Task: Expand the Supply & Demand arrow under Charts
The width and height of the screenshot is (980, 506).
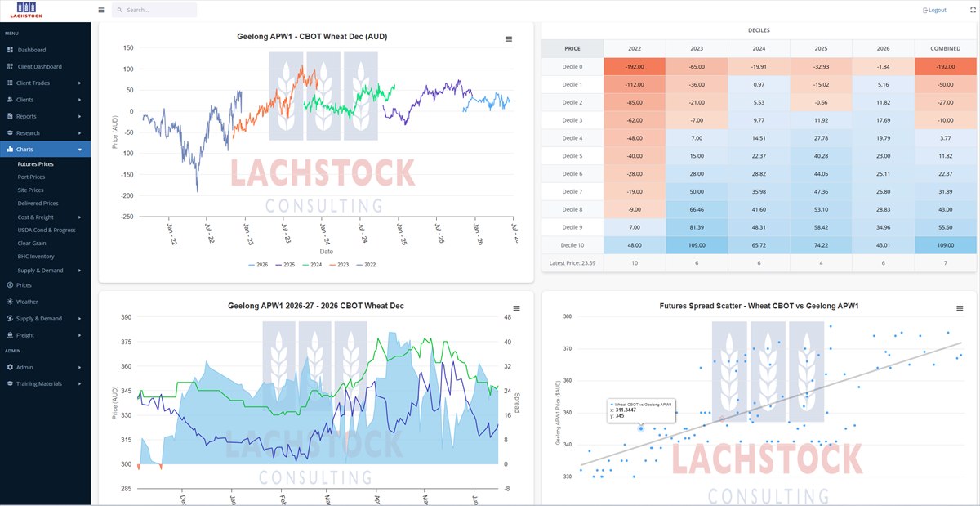Action: (80, 271)
